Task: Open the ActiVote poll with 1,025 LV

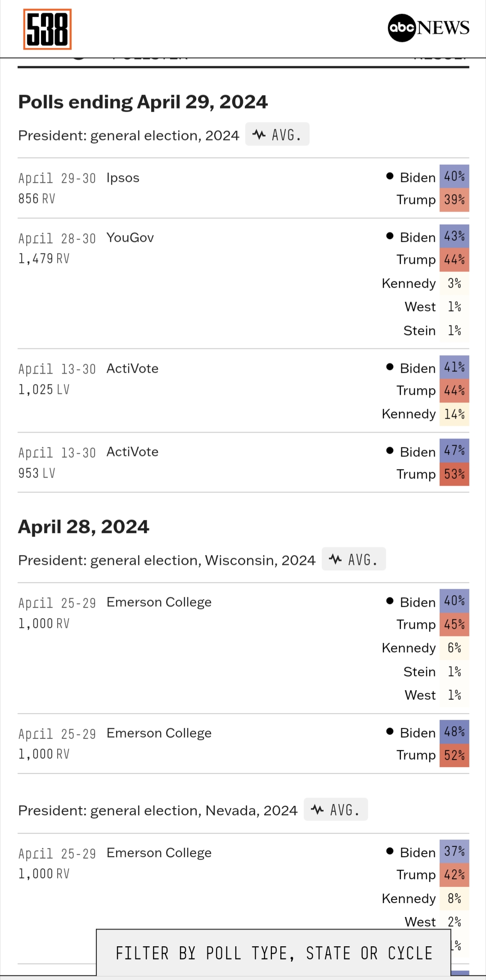Action: pyautogui.click(x=132, y=369)
